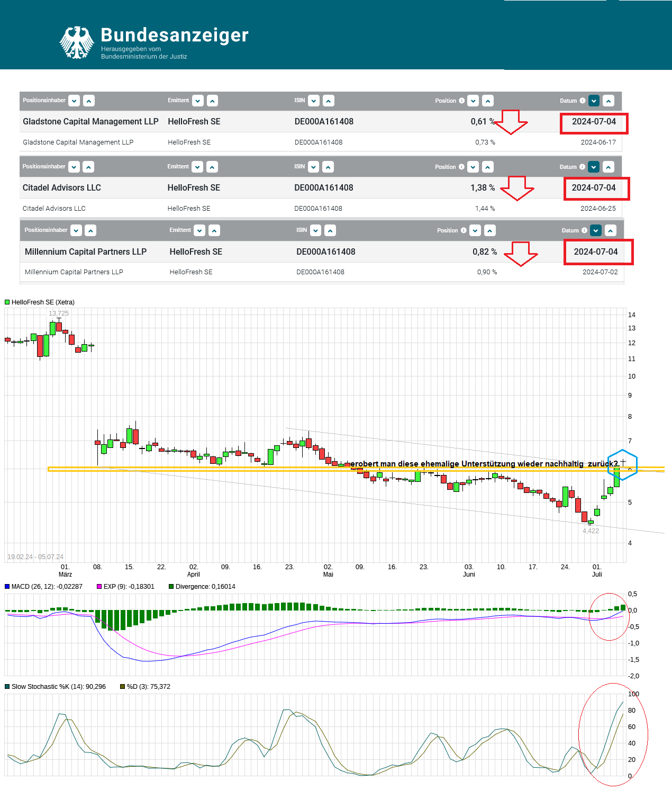Viewport: 672px width, 790px height.
Task: Sort Positionsinhaber descending in Millennium table
Action: 76,230
